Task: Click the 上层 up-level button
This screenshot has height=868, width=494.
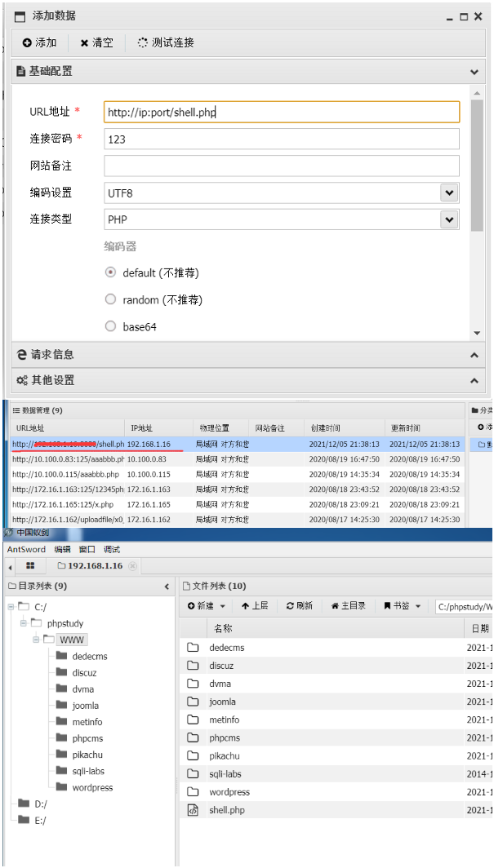Action: click(255, 605)
